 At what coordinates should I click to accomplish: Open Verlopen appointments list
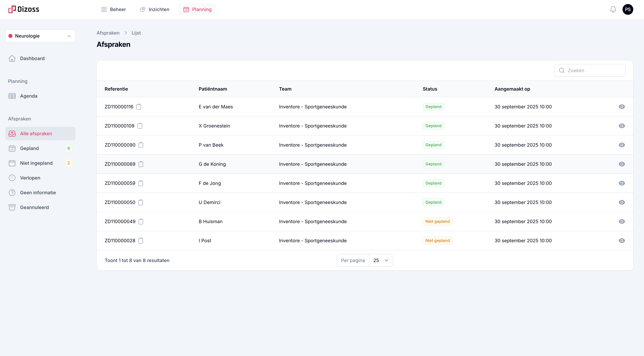click(30, 178)
